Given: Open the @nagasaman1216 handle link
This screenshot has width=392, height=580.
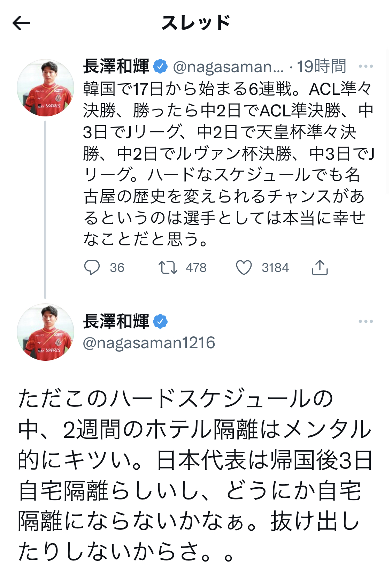Looking at the screenshot, I should pos(149,343).
